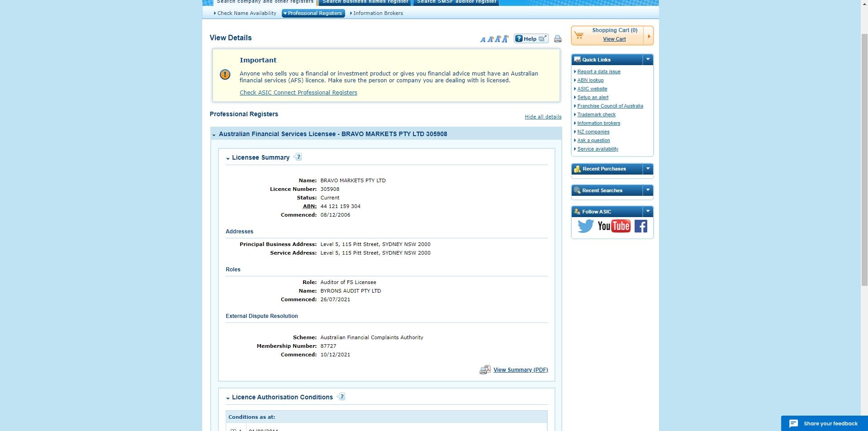Click the Recent Searches magnifier icon
This screenshot has width=868, height=431.
[x=577, y=190]
